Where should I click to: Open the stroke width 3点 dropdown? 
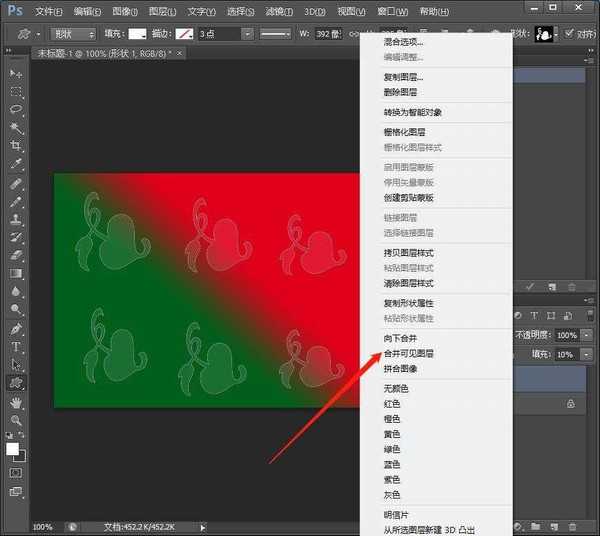(246, 33)
